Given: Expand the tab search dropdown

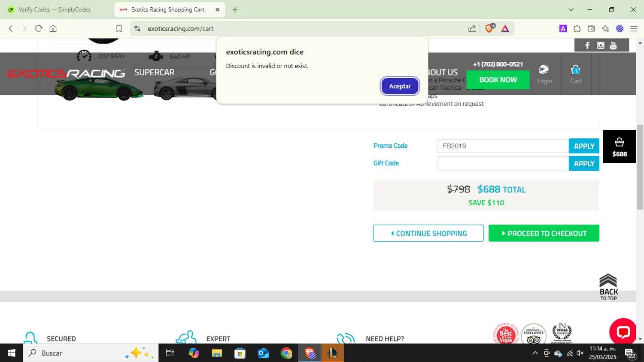Looking at the screenshot, I should click(571, 9).
